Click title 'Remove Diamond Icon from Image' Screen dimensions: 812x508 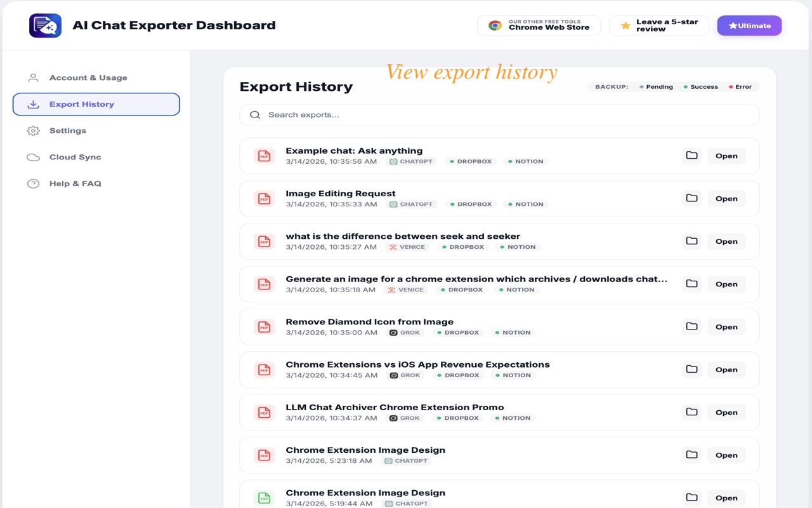369,321
